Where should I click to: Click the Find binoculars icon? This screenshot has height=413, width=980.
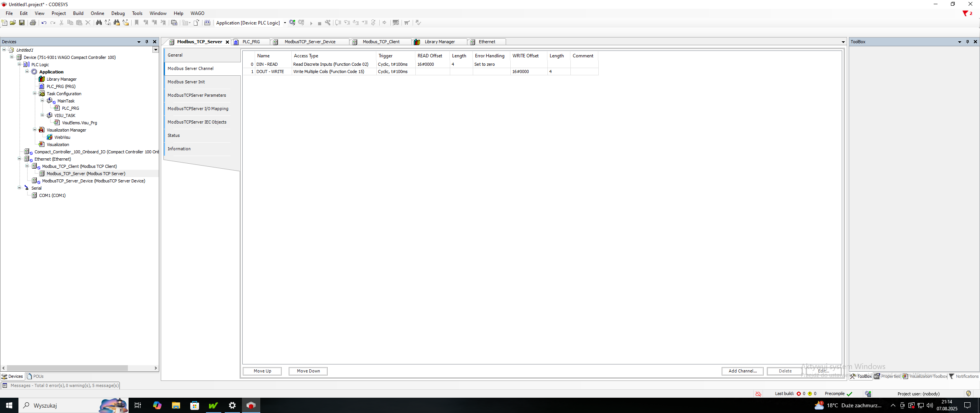click(99, 23)
